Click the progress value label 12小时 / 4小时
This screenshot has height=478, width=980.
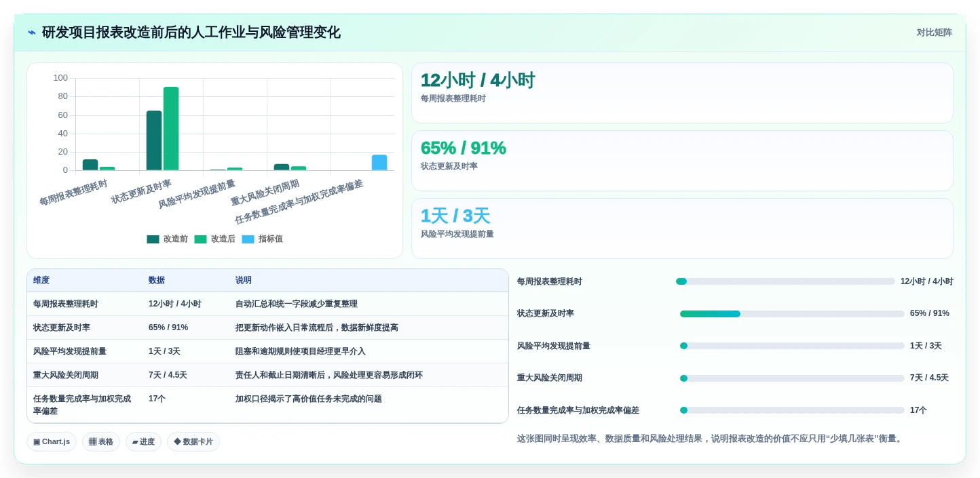point(927,281)
